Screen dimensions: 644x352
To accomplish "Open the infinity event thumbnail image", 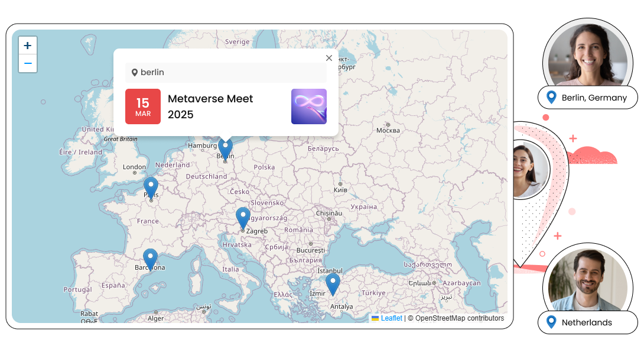I will tap(308, 106).
